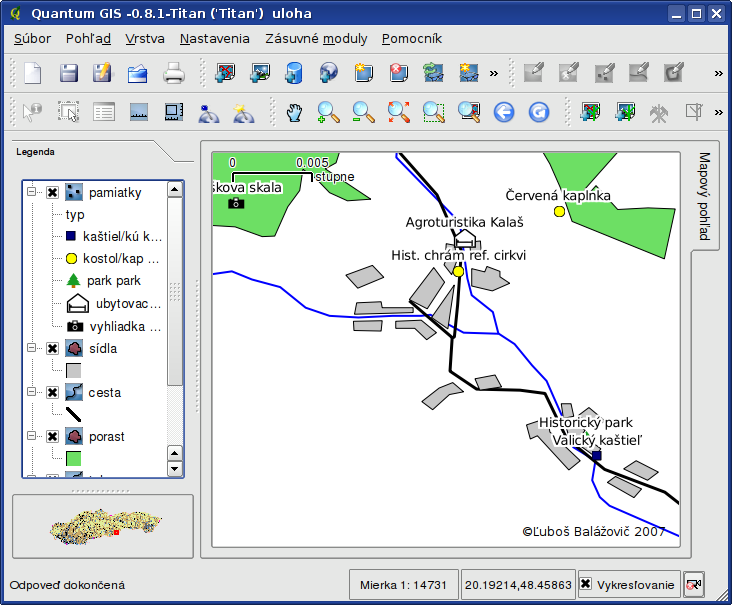Click the green porast symbol swatch

73,458
